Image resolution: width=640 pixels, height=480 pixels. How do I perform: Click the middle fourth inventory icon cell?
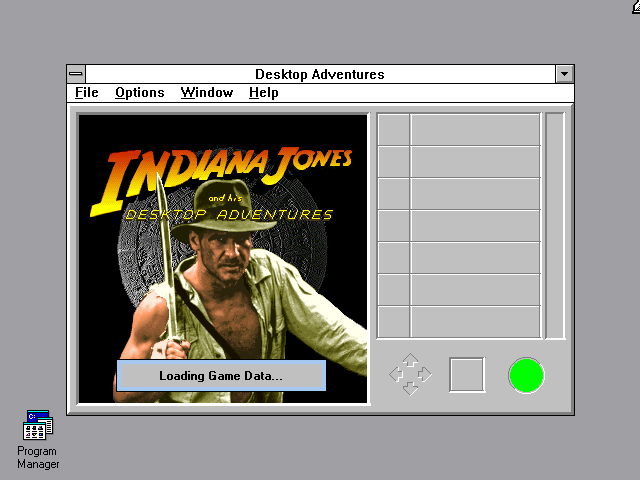point(394,226)
